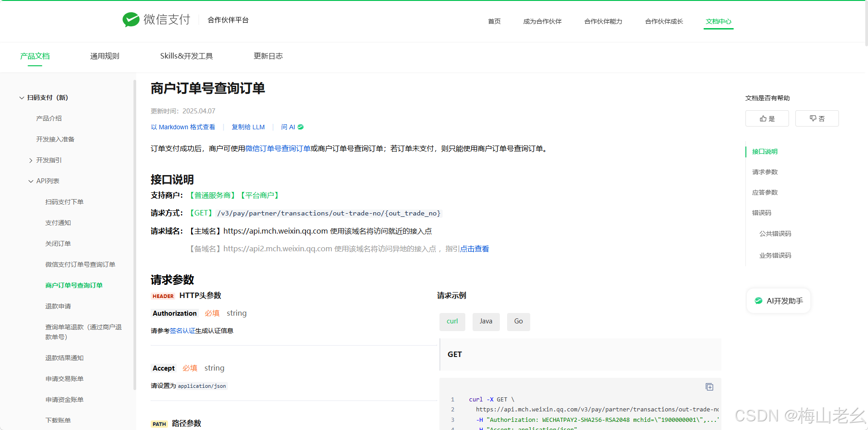This screenshot has width=868, height=430.
Task: Collapse the 扫码支付（新） section
Action: click(21, 98)
